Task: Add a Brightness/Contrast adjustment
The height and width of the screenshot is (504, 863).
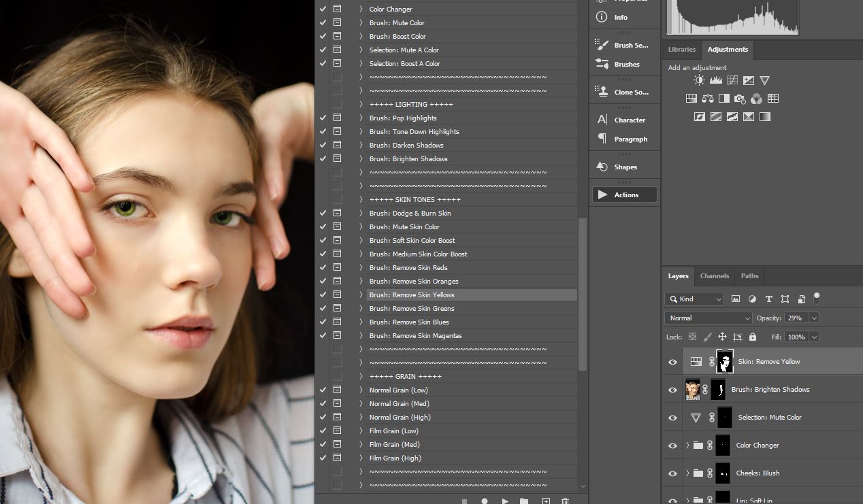Action: tap(699, 80)
